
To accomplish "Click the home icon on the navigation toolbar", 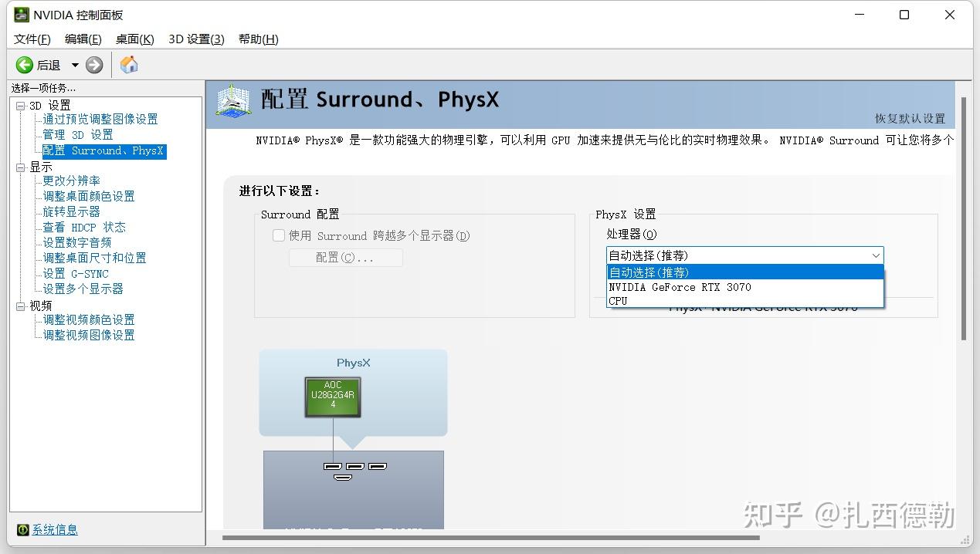I will pyautogui.click(x=129, y=65).
